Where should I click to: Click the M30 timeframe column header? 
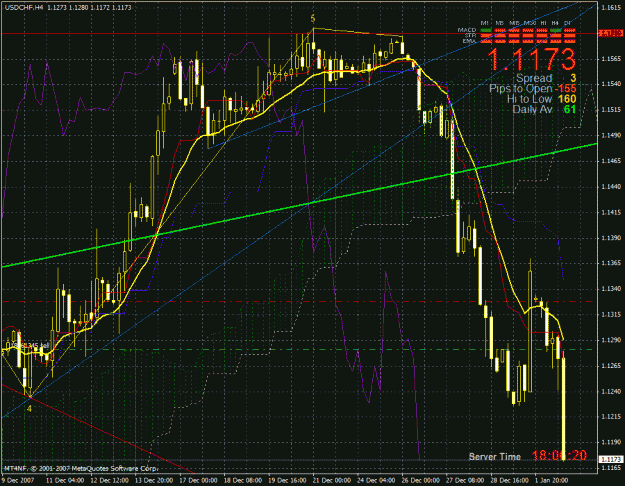click(x=530, y=23)
